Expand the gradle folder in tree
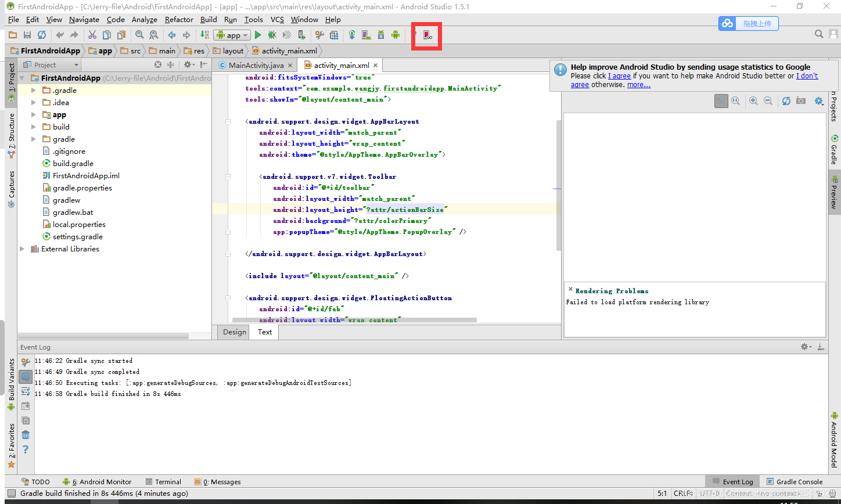 (x=34, y=139)
